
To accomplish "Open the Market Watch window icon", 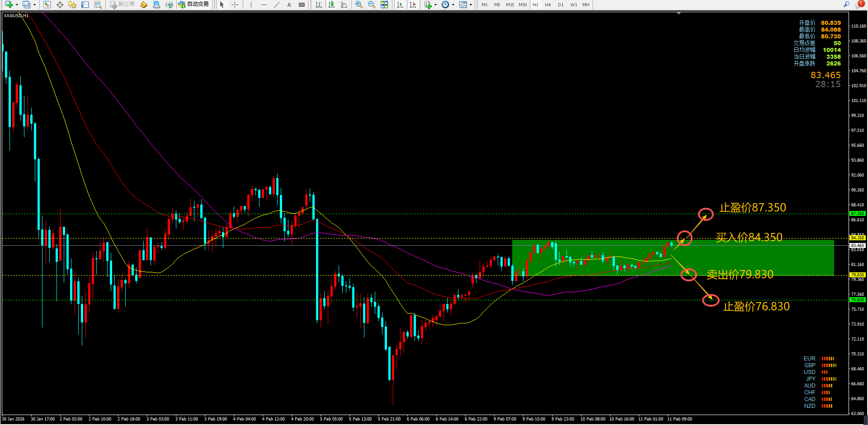I will pyautogui.click(x=47, y=5).
